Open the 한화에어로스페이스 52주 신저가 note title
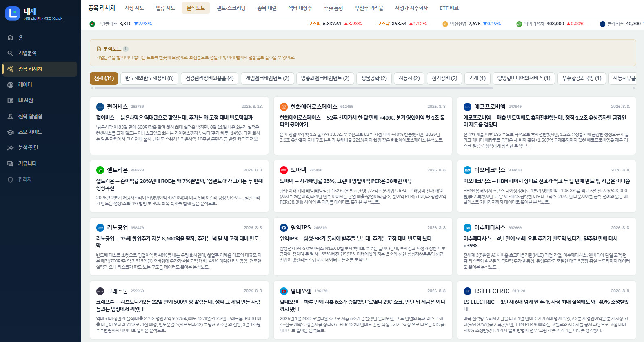Viewport: 644px width, 342px height. 362,121
